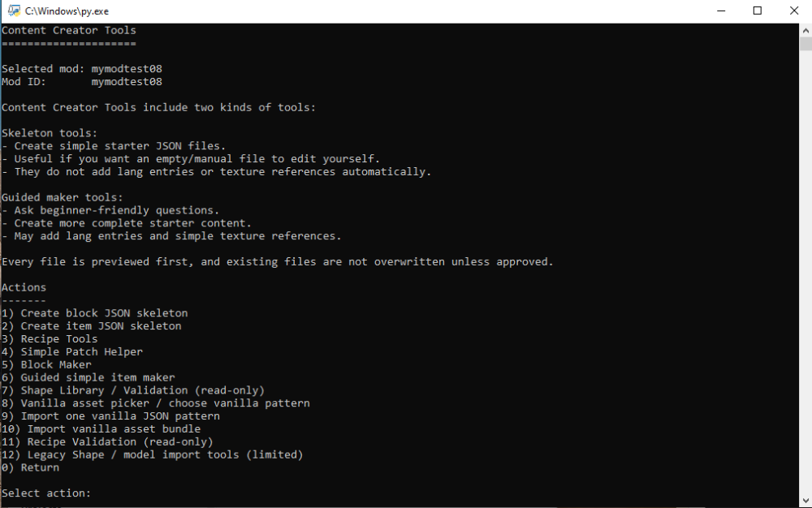Image resolution: width=812 pixels, height=508 pixels.
Task: Click 'Import vanilla asset bundle' line
Action: (x=101, y=428)
